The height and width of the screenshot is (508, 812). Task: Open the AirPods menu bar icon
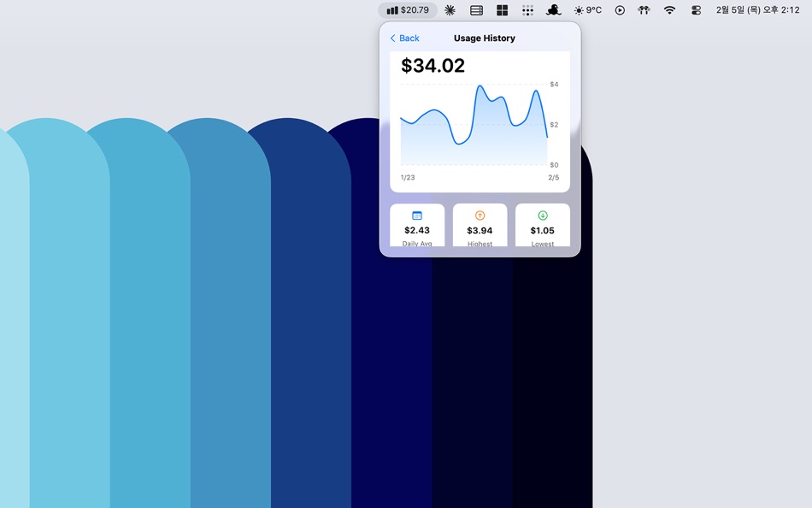(644, 10)
